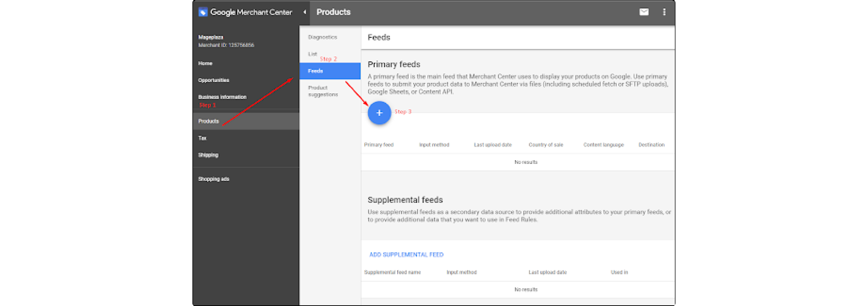
Task: Click No results in primary feeds table
Action: click(x=526, y=162)
